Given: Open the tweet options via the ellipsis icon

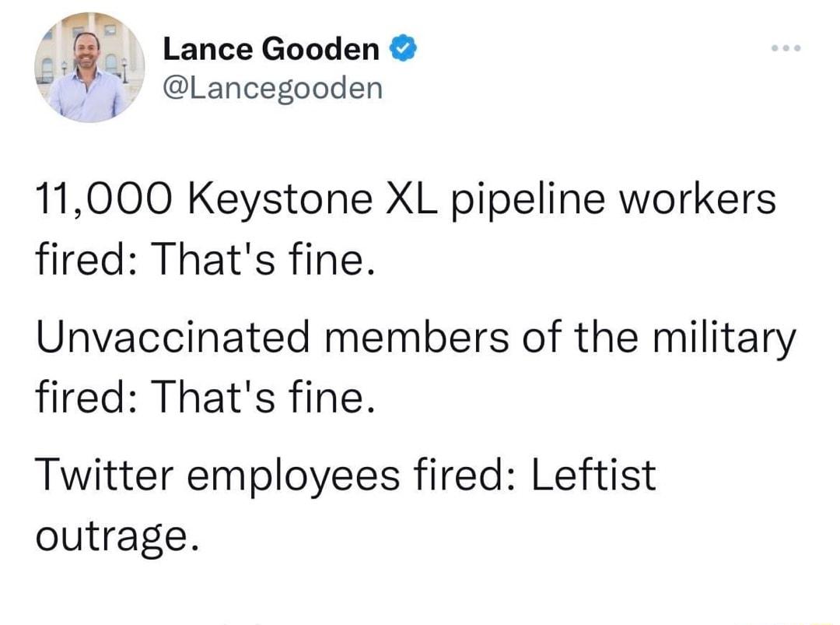Looking at the screenshot, I should click(x=787, y=47).
